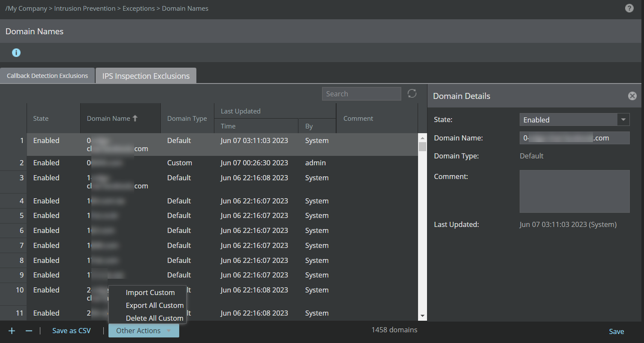Refresh the domain list
The image size is (644, 343).
click(x=412, y=93)
